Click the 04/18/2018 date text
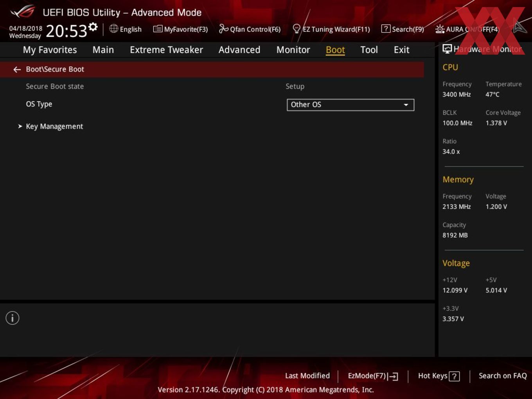Viewport: 532px width, 399px height. pyautogui.click(x=26, y=29)
